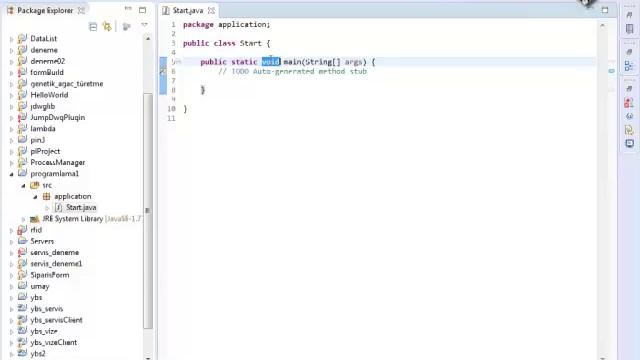Open the Package Explorer view menu arrow
The height and width of the screenshot is (360, 640).
point(144,25)
